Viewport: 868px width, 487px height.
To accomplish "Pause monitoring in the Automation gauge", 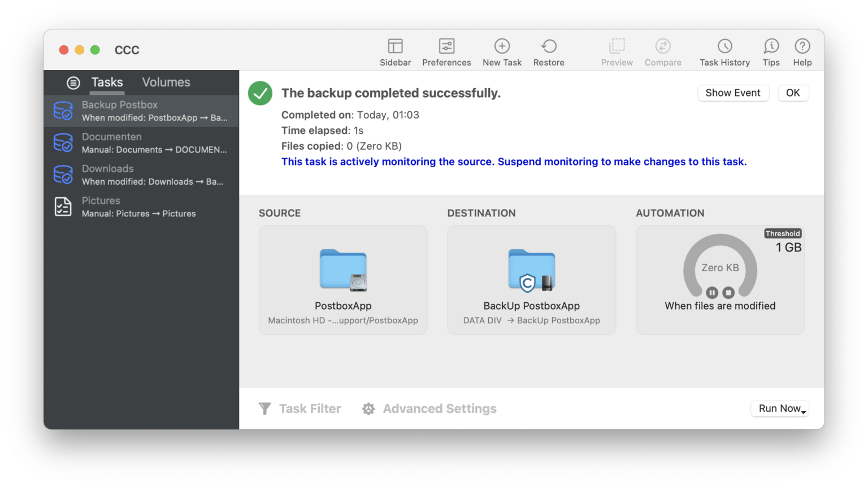I will 712,293.
